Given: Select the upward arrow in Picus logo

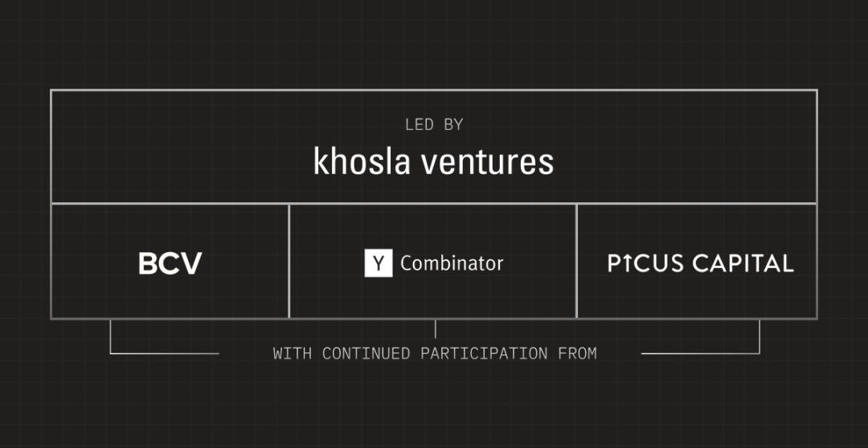Looking at the screenshot, I should (x=627, y=263).
